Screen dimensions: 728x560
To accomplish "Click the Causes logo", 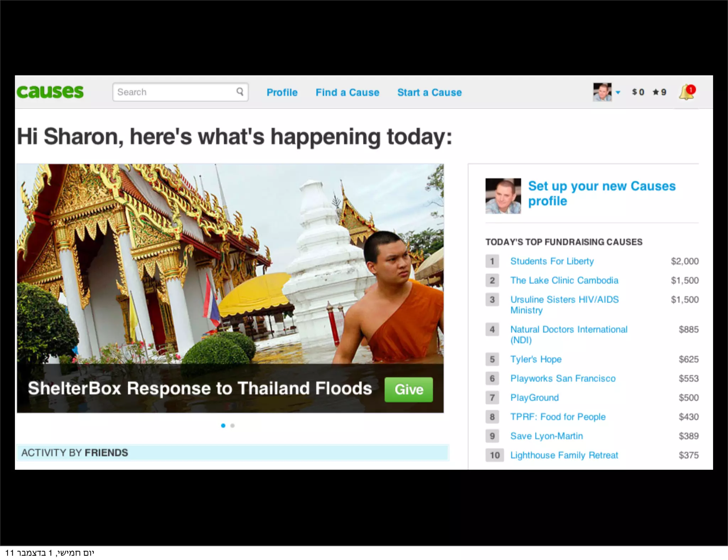I will (x=50, y=92).
